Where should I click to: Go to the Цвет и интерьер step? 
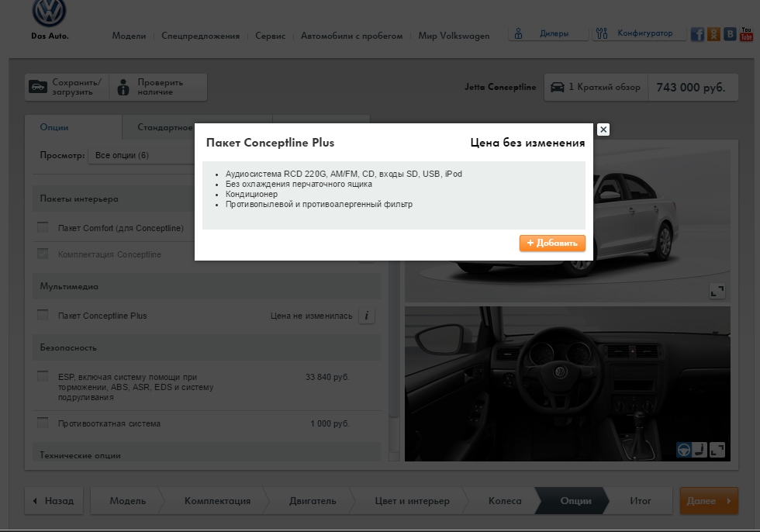(x=412, y=501)
